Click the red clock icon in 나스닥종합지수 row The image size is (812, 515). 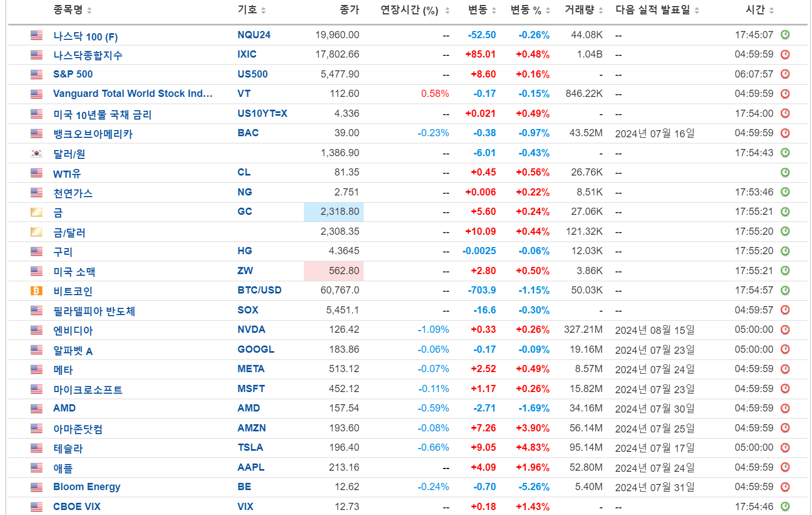[785, 54]
